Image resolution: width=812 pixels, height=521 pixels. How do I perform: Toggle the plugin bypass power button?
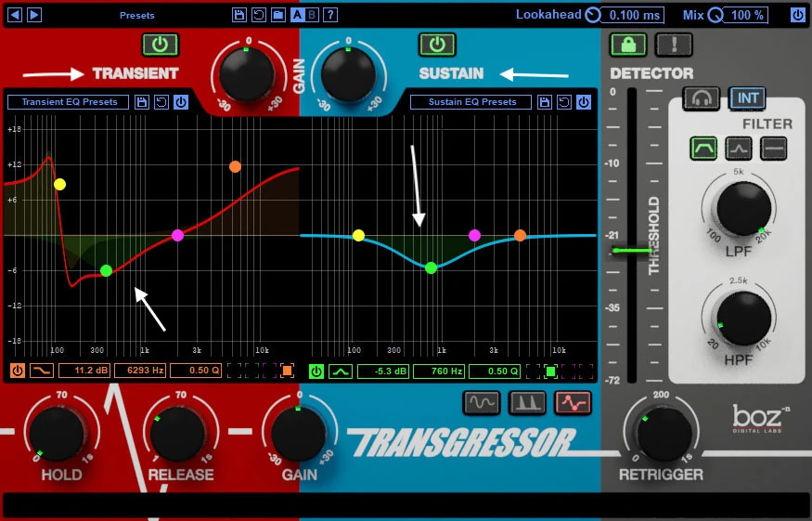tap(797, 15)
